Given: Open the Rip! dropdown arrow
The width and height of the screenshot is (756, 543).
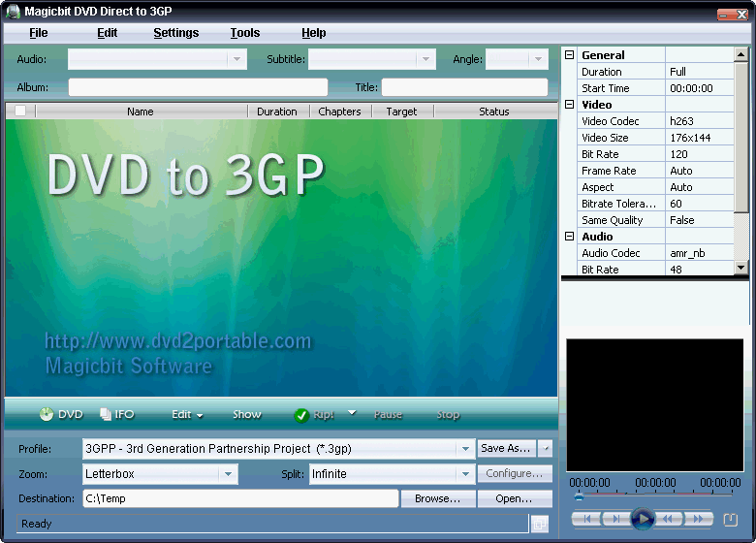Looking at the screenshot, I should [x=352, y=413].
